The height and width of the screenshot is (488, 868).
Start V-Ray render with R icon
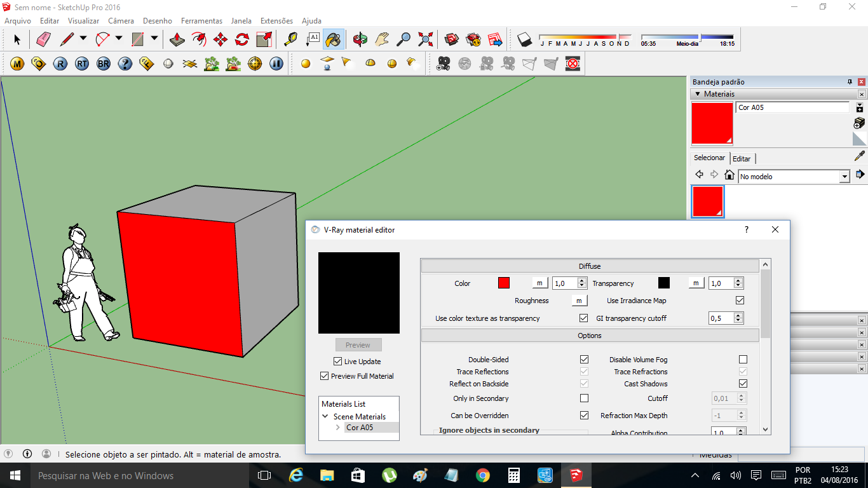60,64
